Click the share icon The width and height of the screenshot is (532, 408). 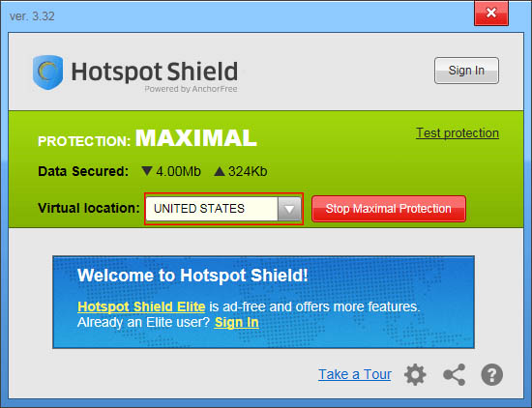454,375
